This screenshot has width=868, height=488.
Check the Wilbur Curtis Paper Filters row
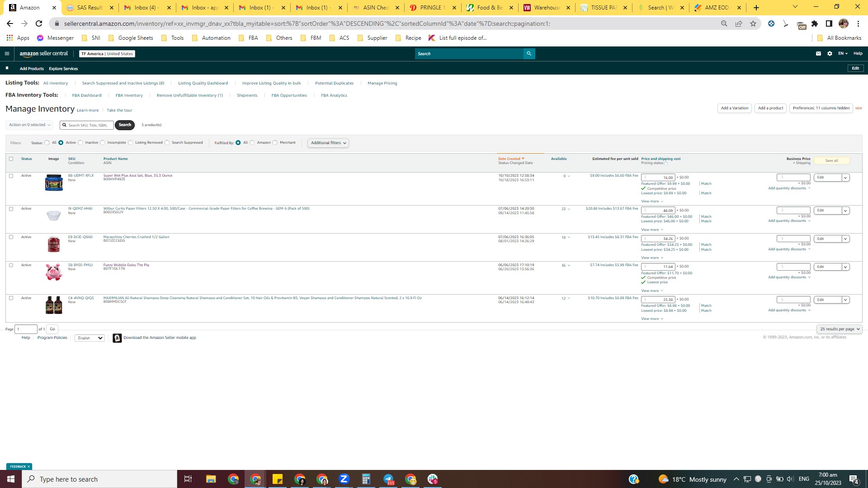tap(11, 209)
